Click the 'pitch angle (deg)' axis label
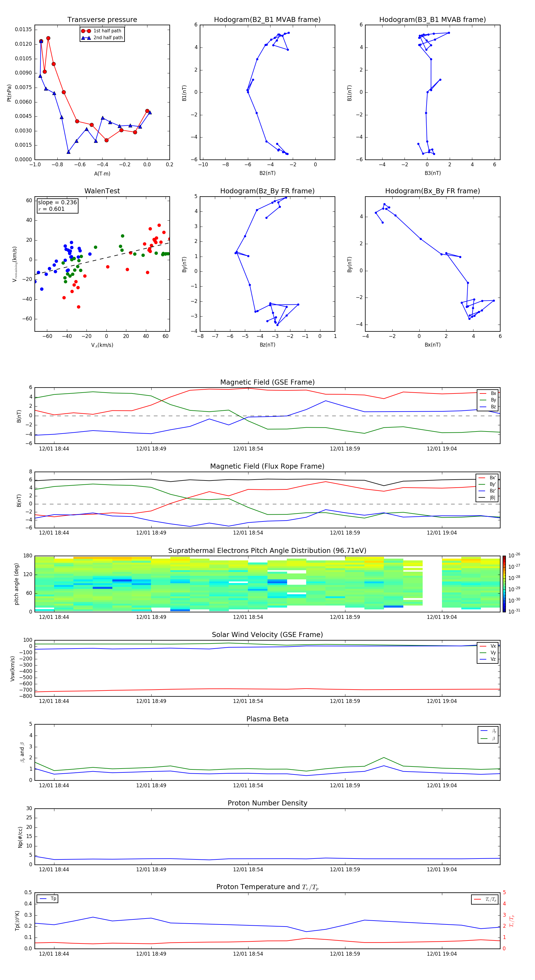535x980 pixels. [16, 584]
